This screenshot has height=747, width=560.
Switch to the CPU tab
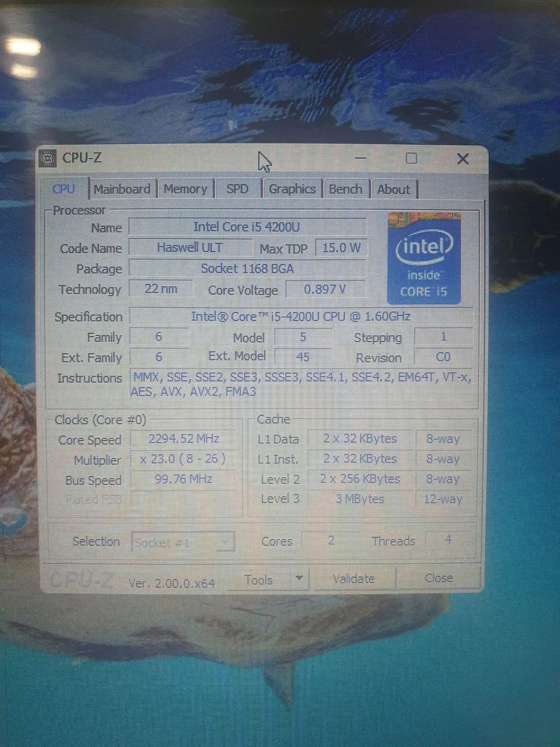click(x=64, y=189)
